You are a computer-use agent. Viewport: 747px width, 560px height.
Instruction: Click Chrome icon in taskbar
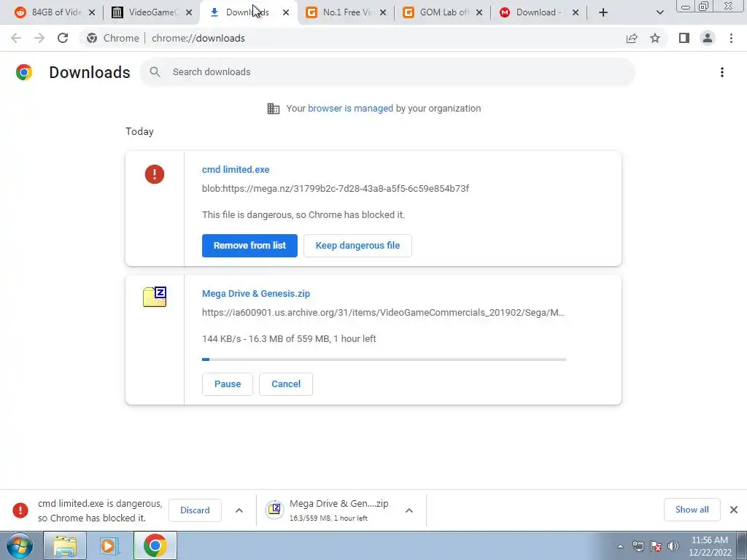155,545
